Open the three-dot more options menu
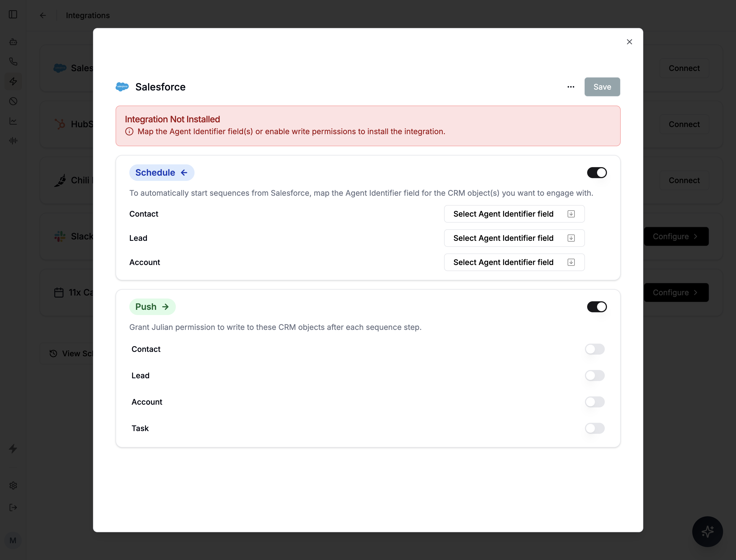The width and height of the screenshot is (736, 560). [571, 87]
